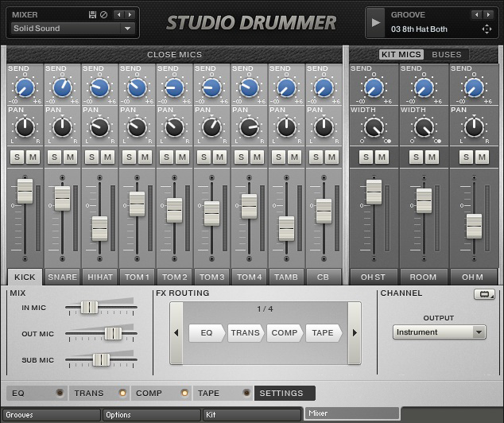Click the IN MIC slider handle
Viewport: 504px width, 423px height.
point(89,307)
